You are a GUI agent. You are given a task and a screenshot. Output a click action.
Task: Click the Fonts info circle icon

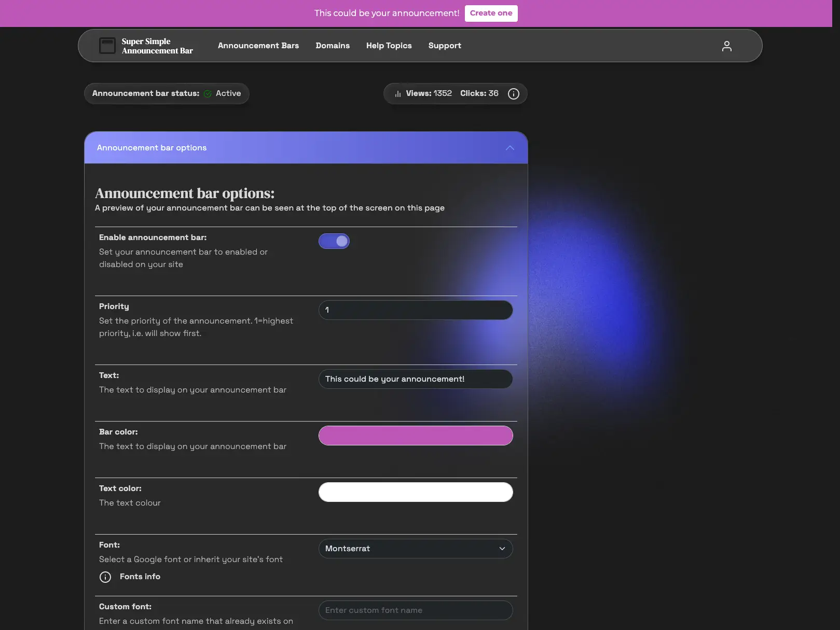[105, 577]
